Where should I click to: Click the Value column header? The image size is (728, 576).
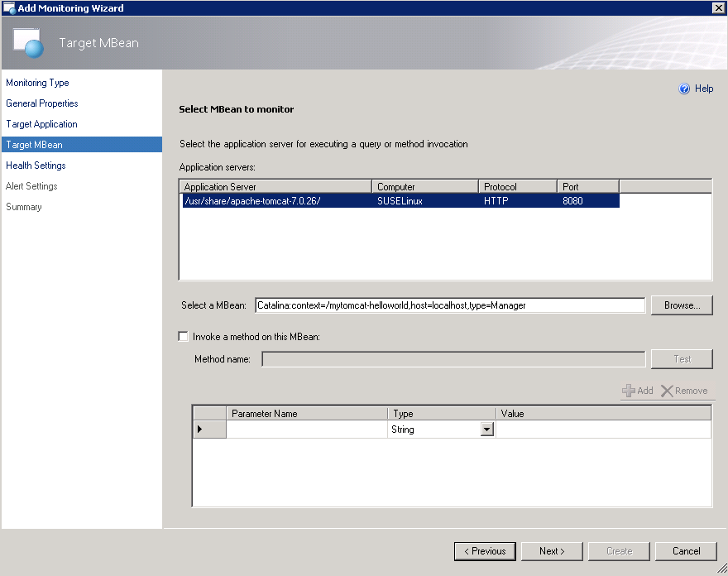click(603, 414)
